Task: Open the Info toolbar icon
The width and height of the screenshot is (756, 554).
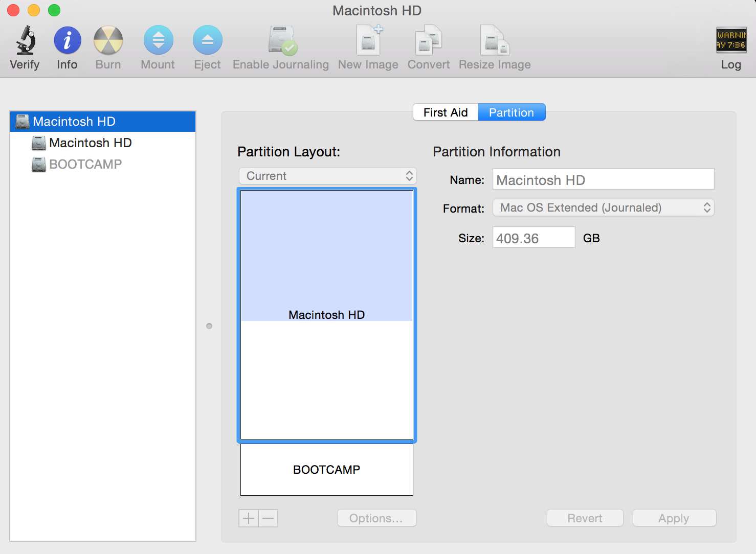Action: [x=68, y=40]
